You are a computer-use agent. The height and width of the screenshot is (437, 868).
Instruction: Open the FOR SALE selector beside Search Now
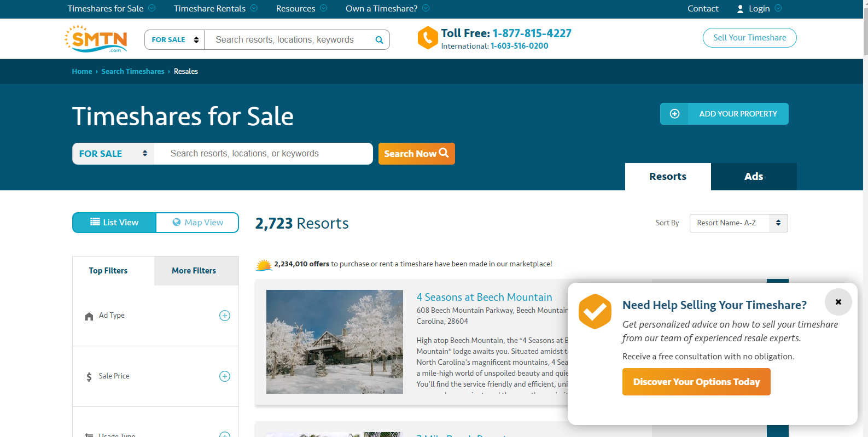[113, 154]
